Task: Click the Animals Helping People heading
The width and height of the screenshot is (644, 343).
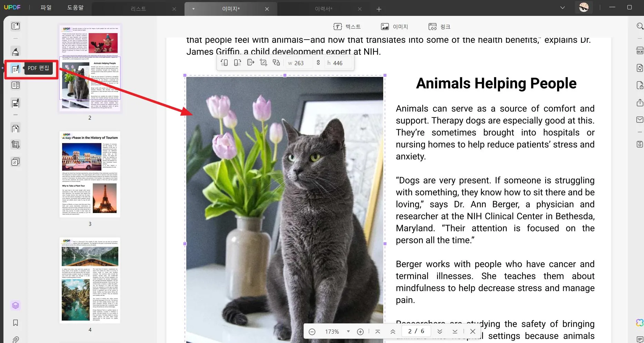Action: click(496, 83)
